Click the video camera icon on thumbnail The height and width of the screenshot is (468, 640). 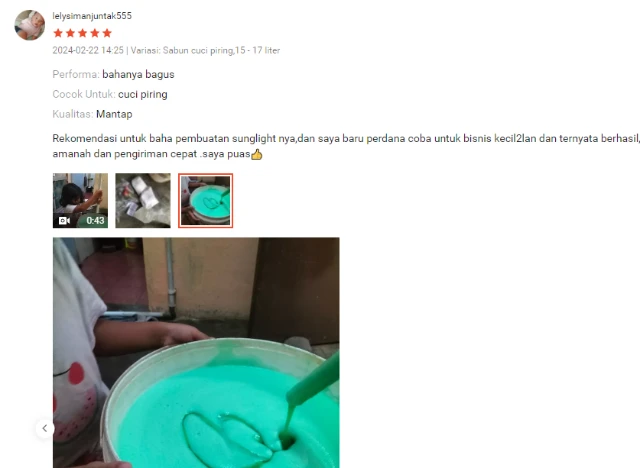coord(64,221)
